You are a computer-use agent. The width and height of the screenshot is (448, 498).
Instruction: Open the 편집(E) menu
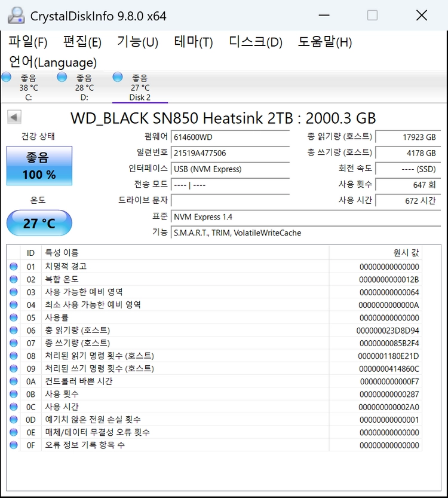point(82,42)
